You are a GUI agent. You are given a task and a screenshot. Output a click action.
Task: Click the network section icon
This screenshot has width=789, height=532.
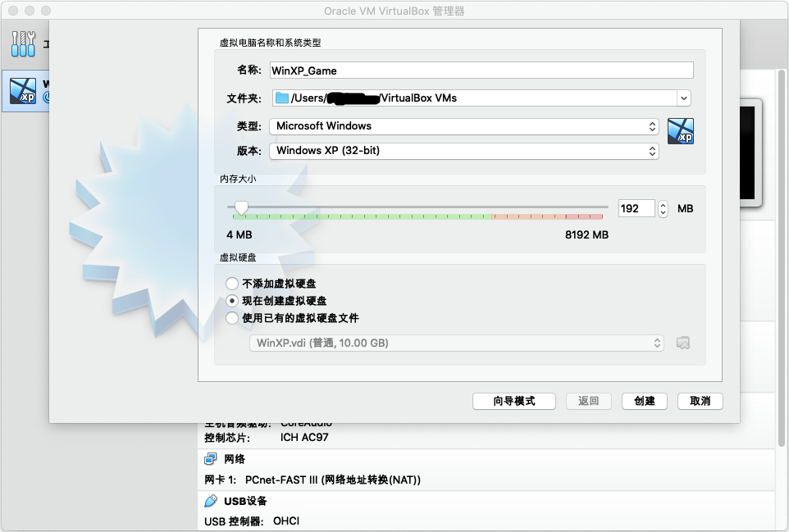click(210, 459)
